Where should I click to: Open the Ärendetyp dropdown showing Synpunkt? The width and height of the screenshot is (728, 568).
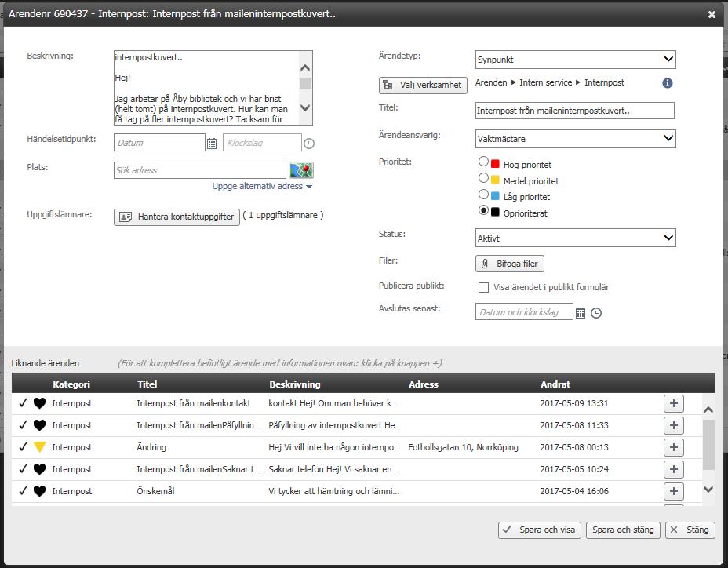pos(575,60)
